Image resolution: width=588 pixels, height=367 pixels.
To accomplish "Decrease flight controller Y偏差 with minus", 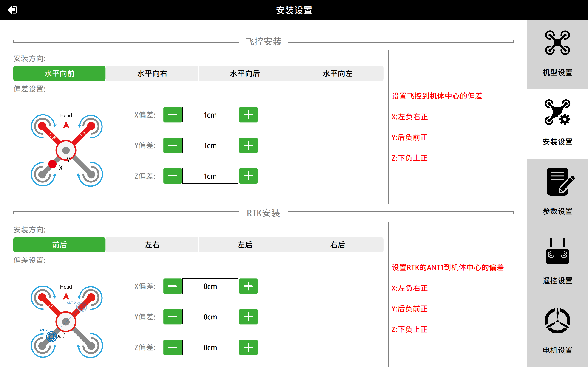I will 172,145.
